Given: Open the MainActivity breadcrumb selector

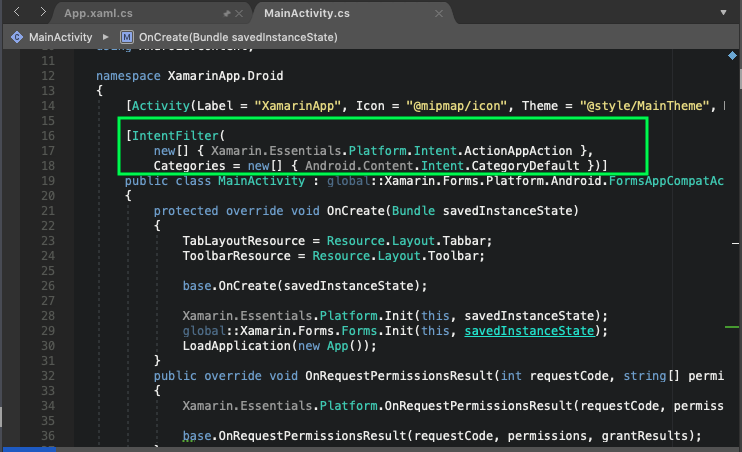Looking at the screenshot, I should [x=60, y=37].
